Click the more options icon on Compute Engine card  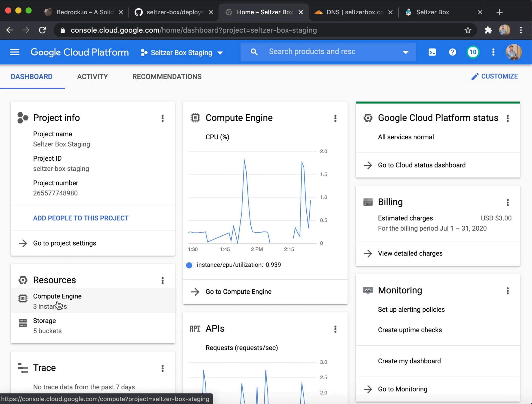click(x=335, y=118)
